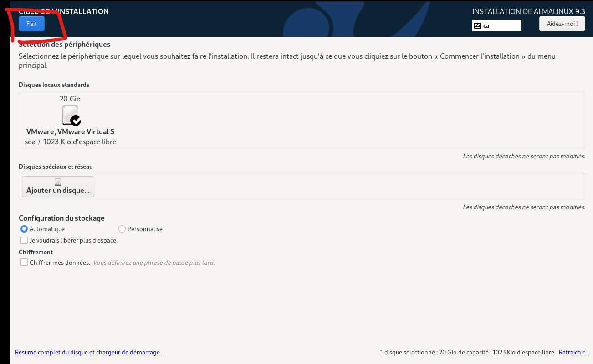The height and width of the screenshot is (364, 593).
Task: Click the '20 Gio' disk size label
Action: pyautogui.click(x=70, y=99)
